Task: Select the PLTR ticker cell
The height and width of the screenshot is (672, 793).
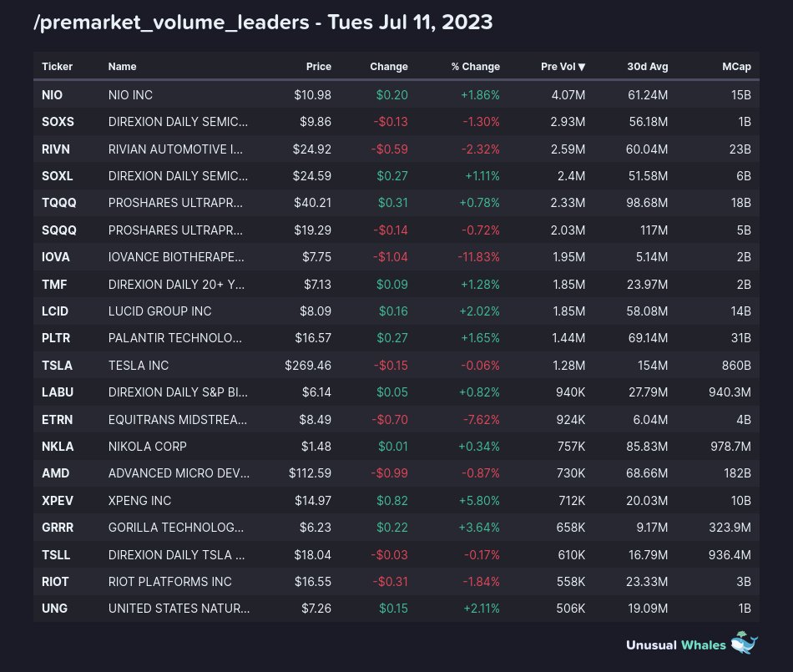Action: (x=56, y=338)
